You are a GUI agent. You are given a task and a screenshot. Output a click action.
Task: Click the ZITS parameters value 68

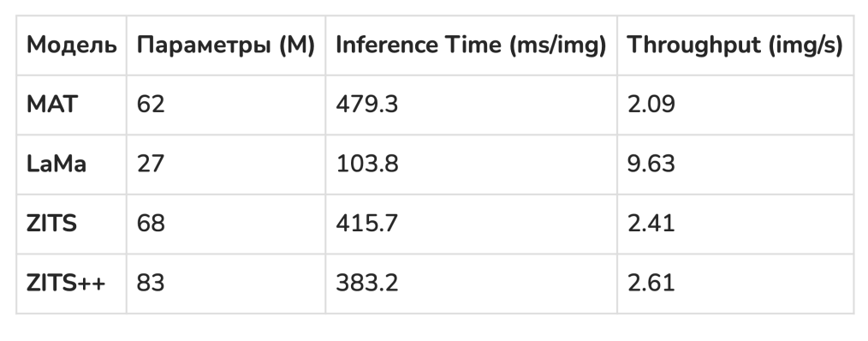[151, 224]
